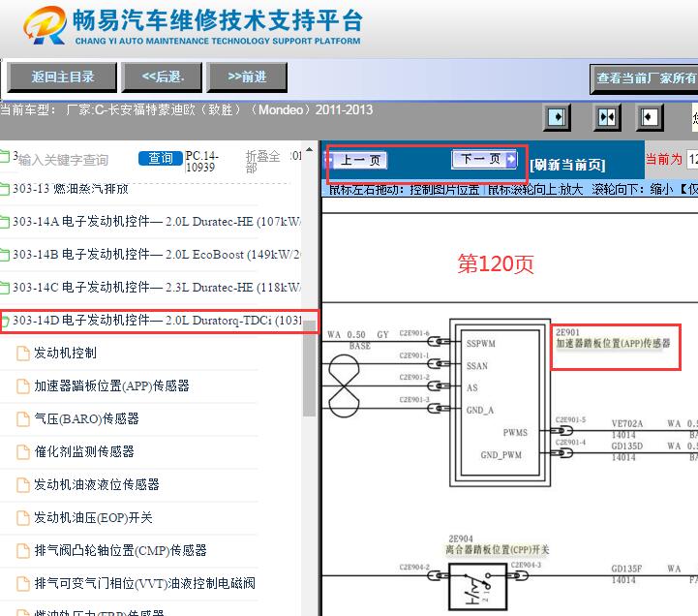Open 气压(BARO)传感器 document
This screenshot has height=616, width=698.
(86, 418)
